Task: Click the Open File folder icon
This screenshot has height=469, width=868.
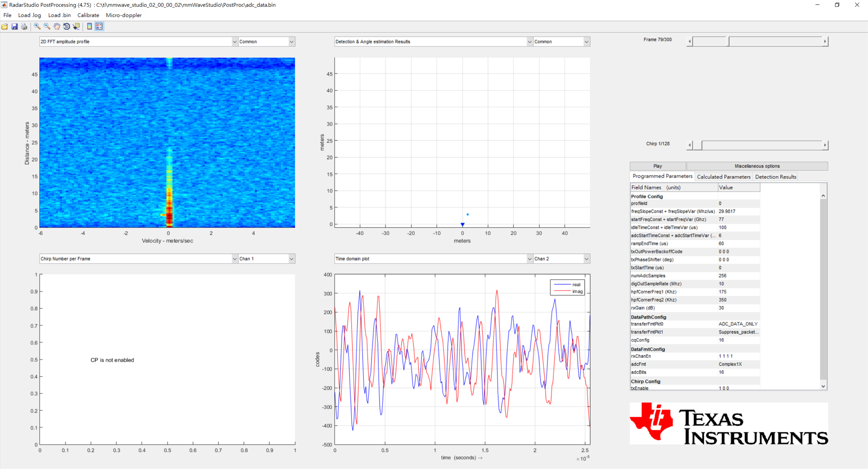Action: coord(5,26)
